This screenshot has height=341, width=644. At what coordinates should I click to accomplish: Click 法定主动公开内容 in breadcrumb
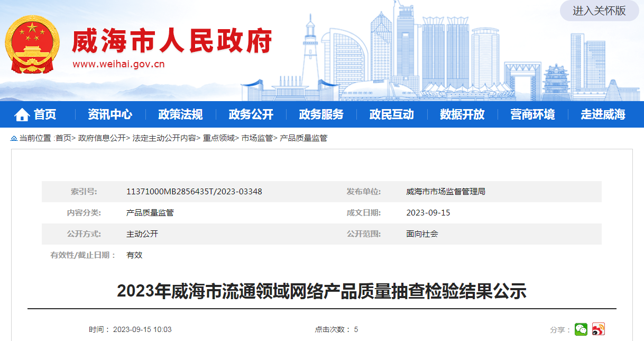pyautogui.click(x=164, y=138)
